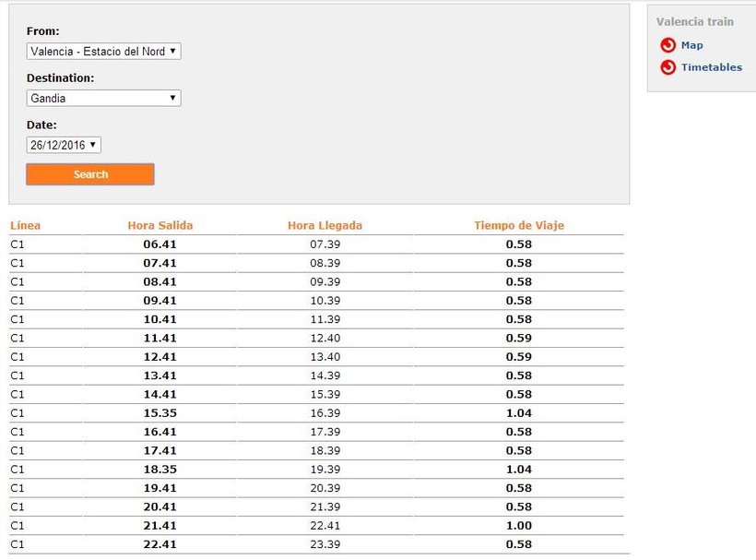Screen dimensions: 756x560
Task: Expand the From station dropdown
Action: pyautogui.click(x=103, y=52)
